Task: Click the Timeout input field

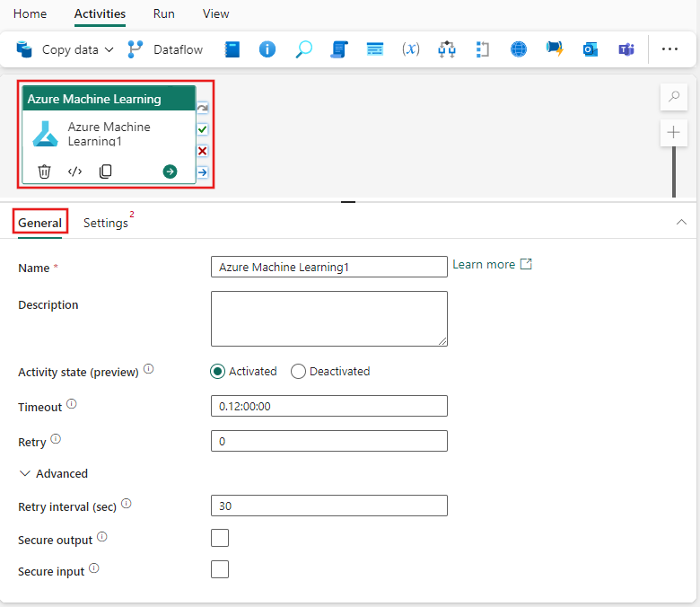Action: click(329, 406)
